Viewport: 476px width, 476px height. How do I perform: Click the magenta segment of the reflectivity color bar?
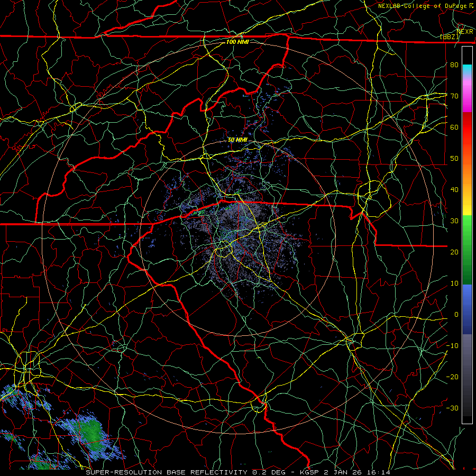click(467, 96)
